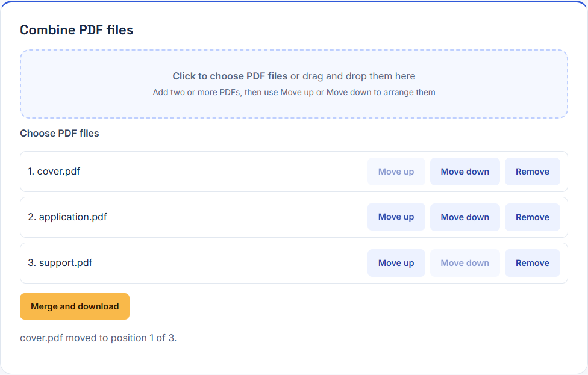Click the dimmed Move up button for cover.pdf
This screenshot has height=375, width=588.
(x=396, y=172)
